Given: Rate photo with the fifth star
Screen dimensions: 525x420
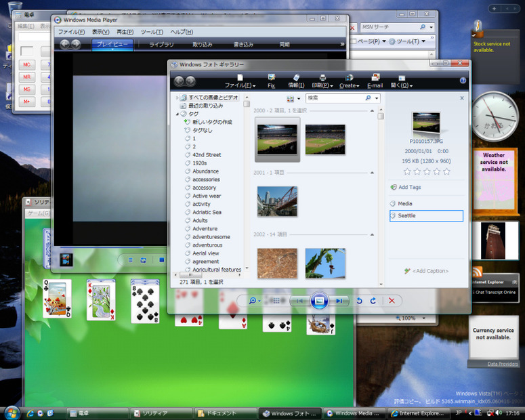Looking at the screenshot, I should pyautogui.click(x=446, y=171).
